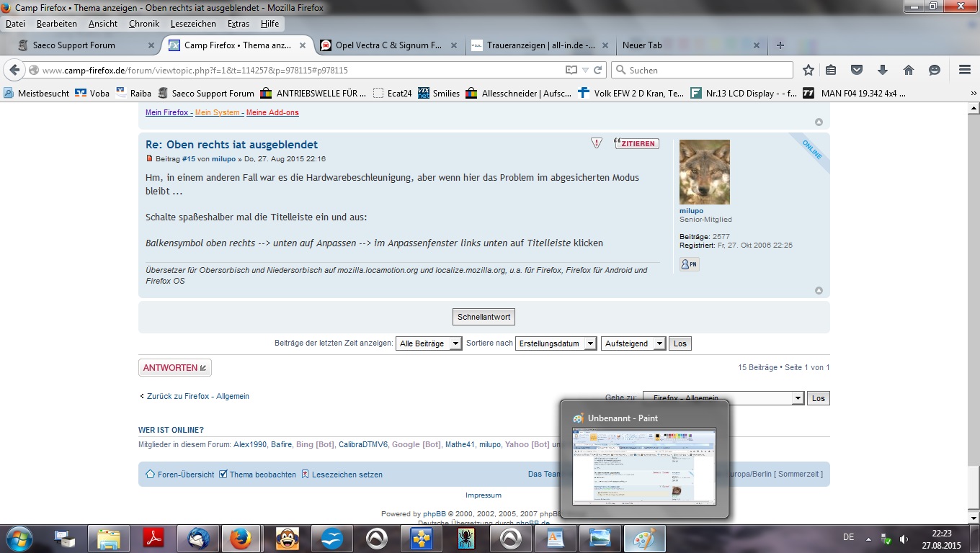Open the Ansicht menu
The width and height of the screenshot is (980, 553).
103,24
